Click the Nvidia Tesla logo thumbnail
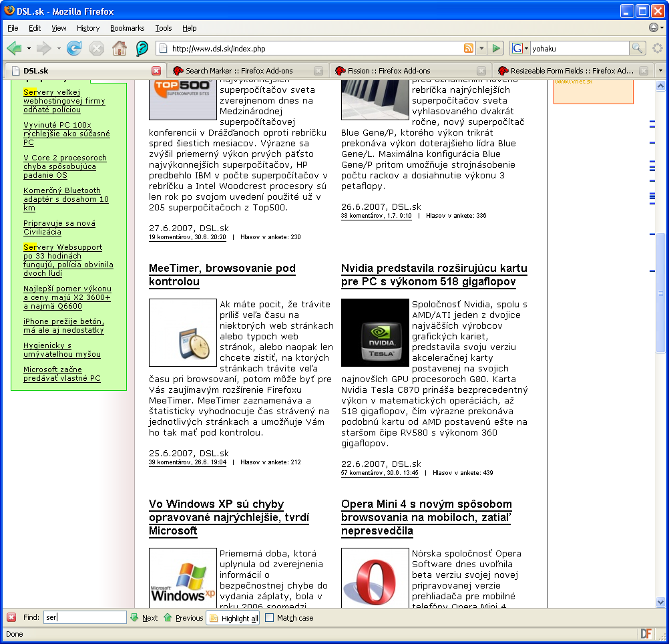 point(375,333)
